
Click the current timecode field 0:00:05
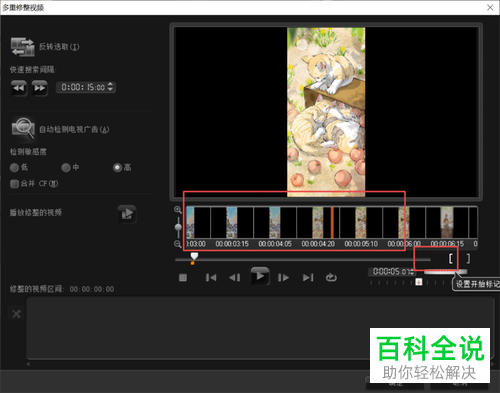pos(392,272)
